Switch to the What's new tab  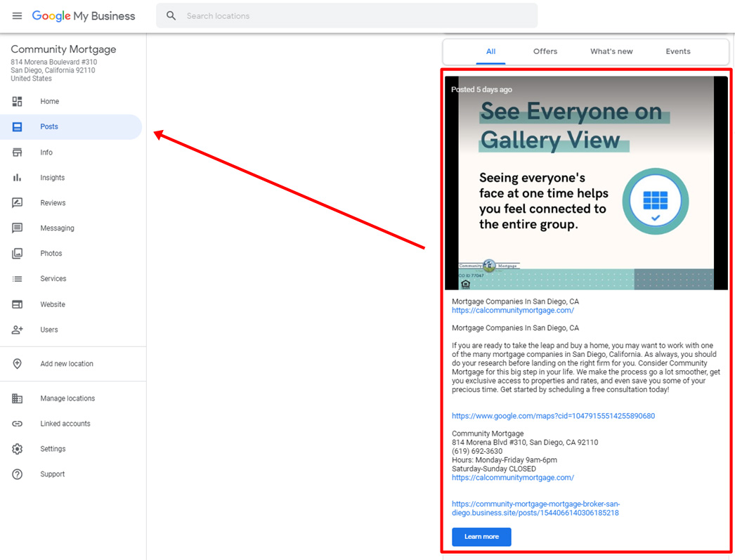611,51
